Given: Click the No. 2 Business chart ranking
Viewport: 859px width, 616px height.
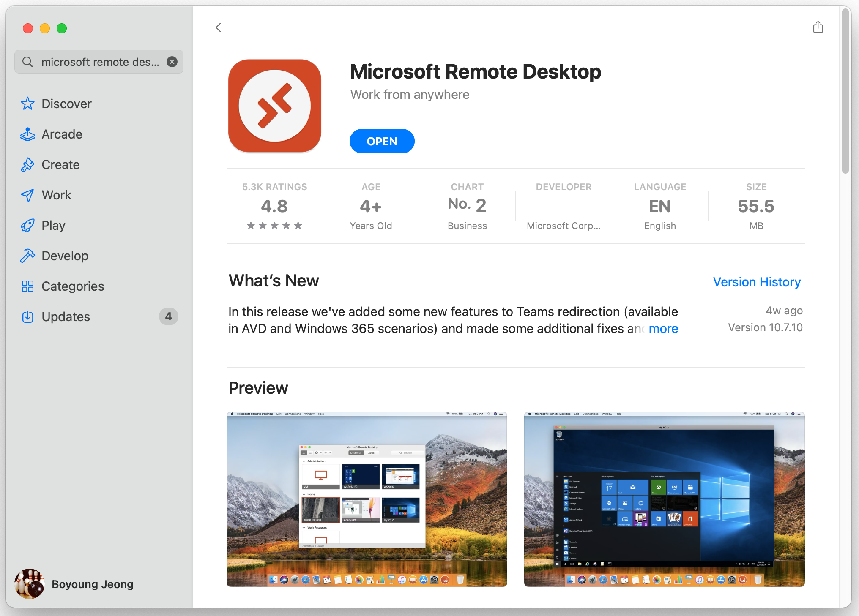Looking at the screenshot, I should pyautogui.click(x=467, y=207).
